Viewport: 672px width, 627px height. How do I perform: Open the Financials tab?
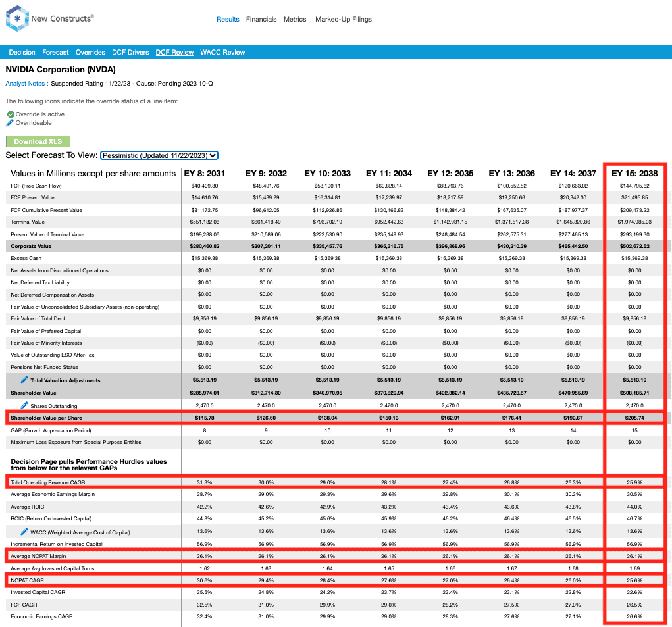261,19
